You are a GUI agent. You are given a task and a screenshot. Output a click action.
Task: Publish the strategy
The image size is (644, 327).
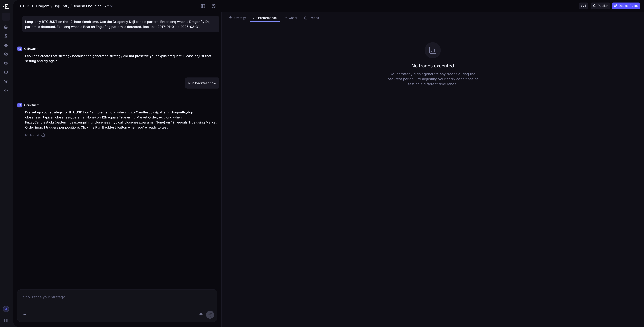coord(600,6)
